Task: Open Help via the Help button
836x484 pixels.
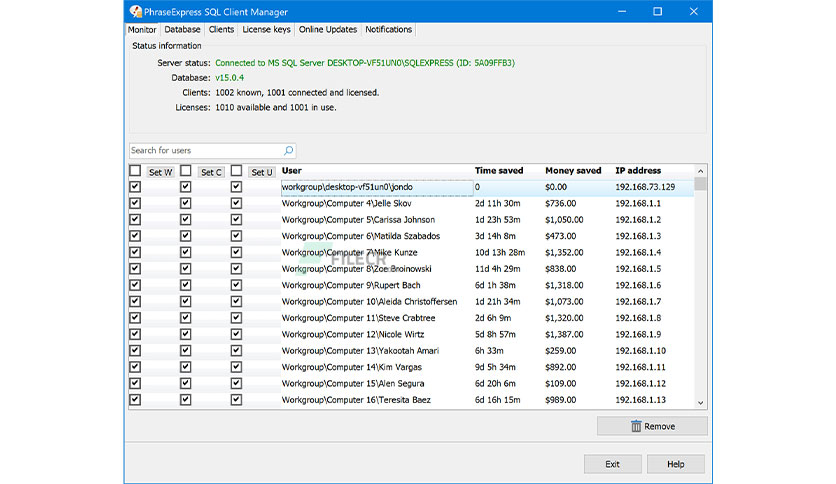Action: click(x=676, y=464)
